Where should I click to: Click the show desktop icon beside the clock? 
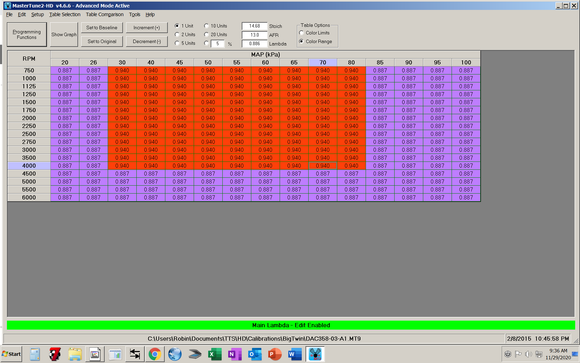point(576,354)
